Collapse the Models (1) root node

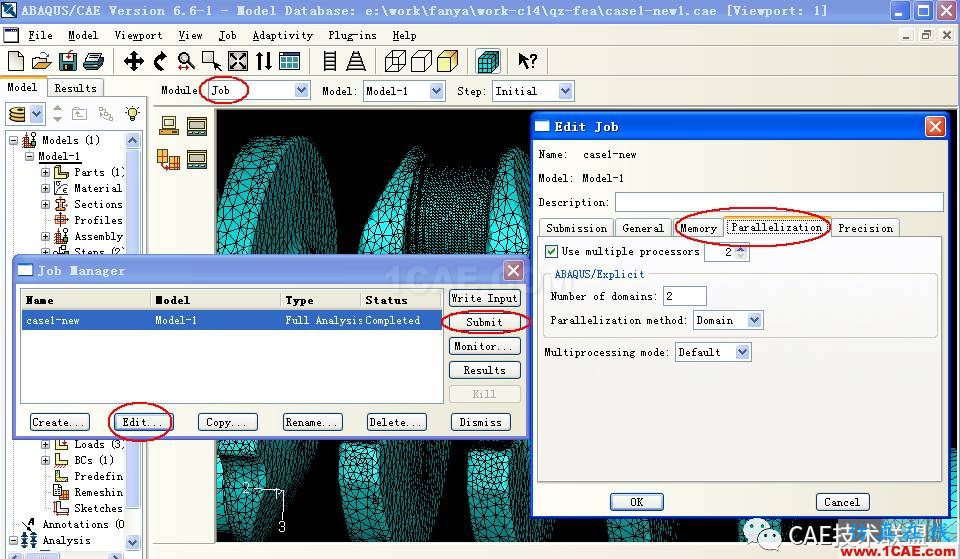[13, 140]
